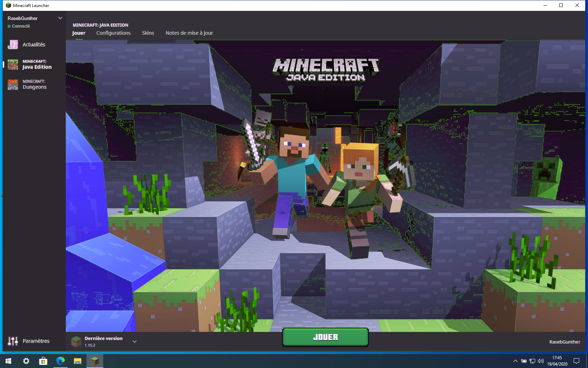Click the battery power tray icon
The height and width of the screenshot is (368, 588).
[524, 361]
